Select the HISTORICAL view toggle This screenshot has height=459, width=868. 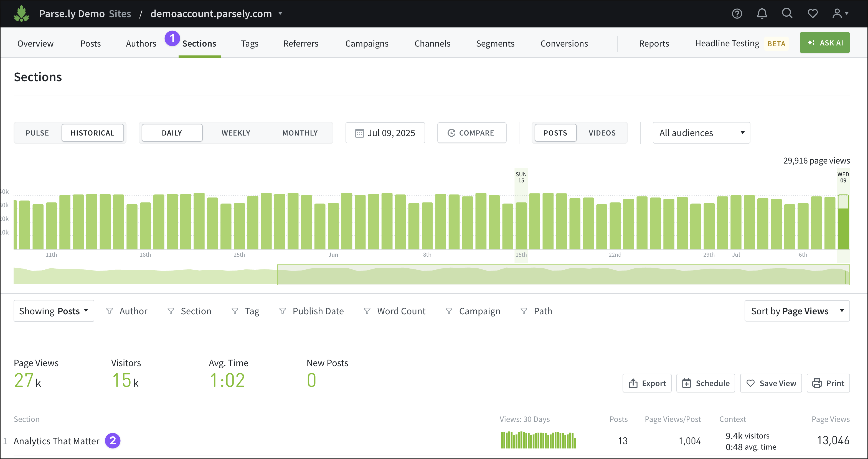click(93, 133)
